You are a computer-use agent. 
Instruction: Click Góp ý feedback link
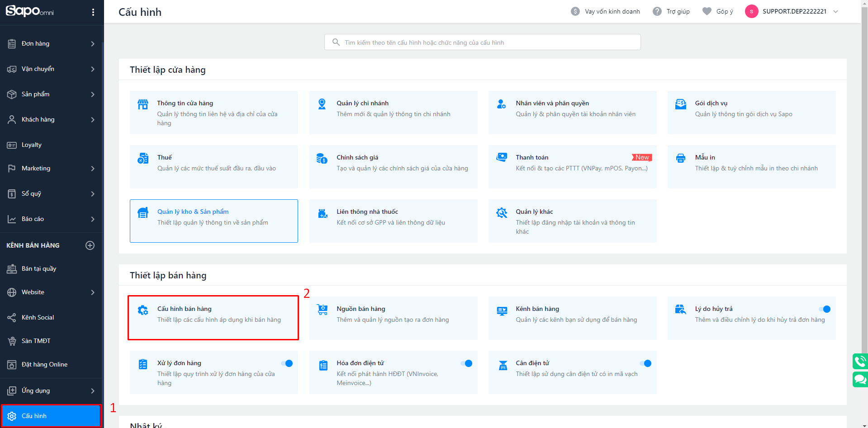718,11
